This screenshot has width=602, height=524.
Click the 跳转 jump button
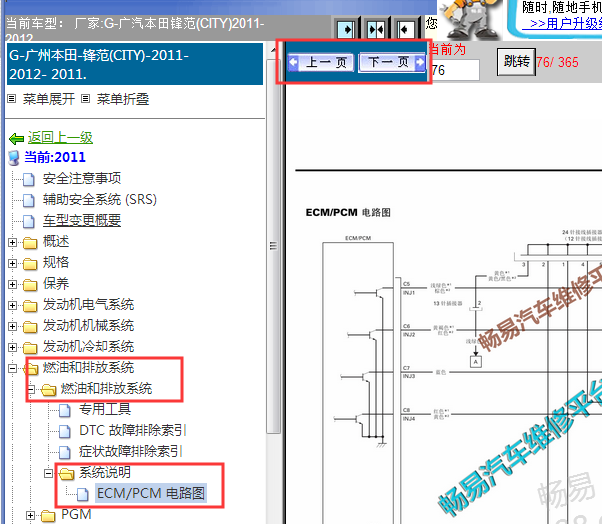click(516, 61)
